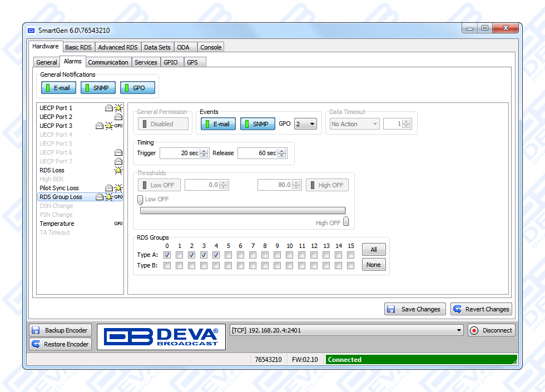
Task: Open the Events GPO number dropdown
Action: tap(305, 124)
